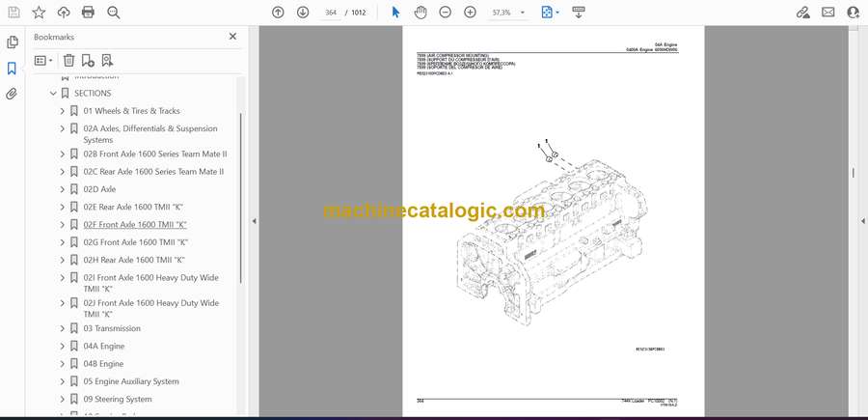
Task: Choose the selection arrow tool
Action: [395, 13]
